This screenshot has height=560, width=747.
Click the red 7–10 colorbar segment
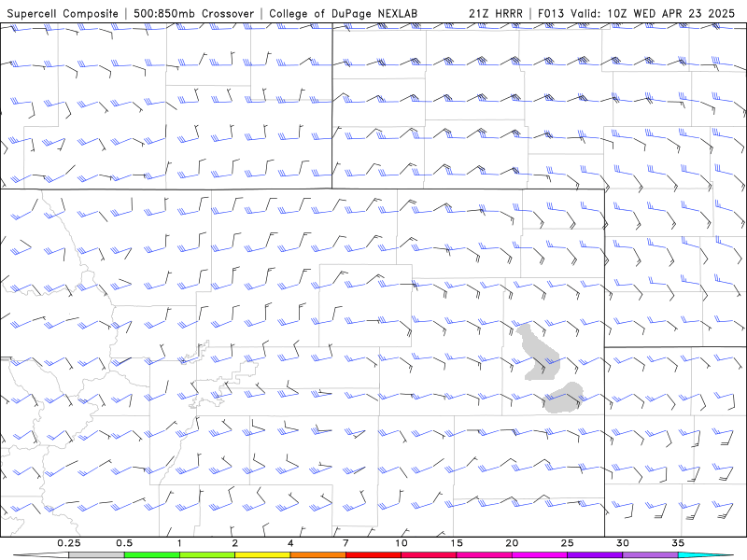click(x=373, y=555)
